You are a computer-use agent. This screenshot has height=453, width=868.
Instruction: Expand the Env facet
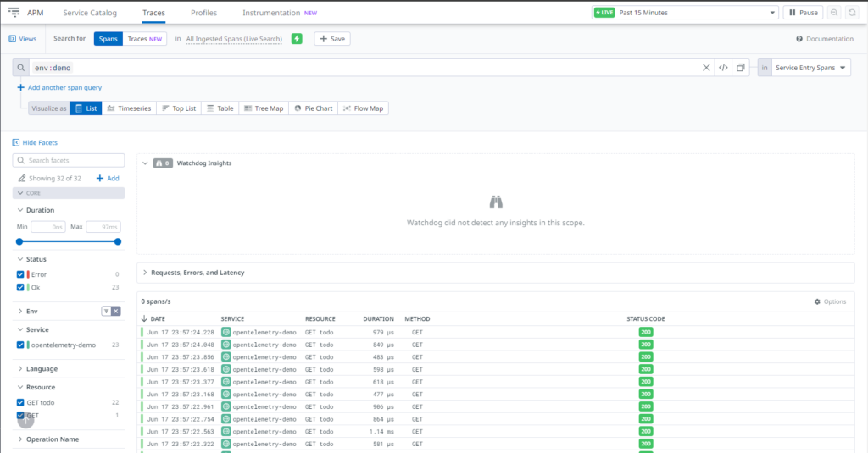[20, 311]
